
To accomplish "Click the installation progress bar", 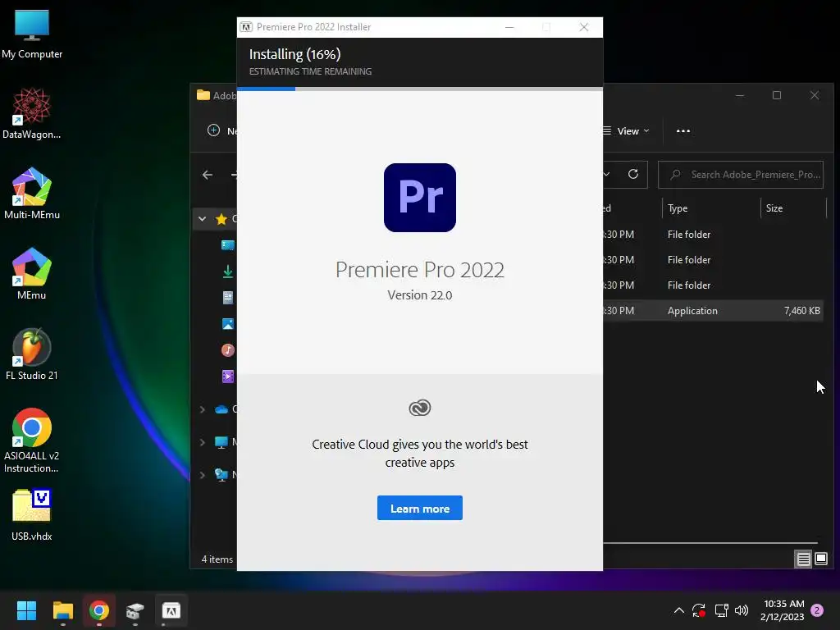I will pos(419,89).
